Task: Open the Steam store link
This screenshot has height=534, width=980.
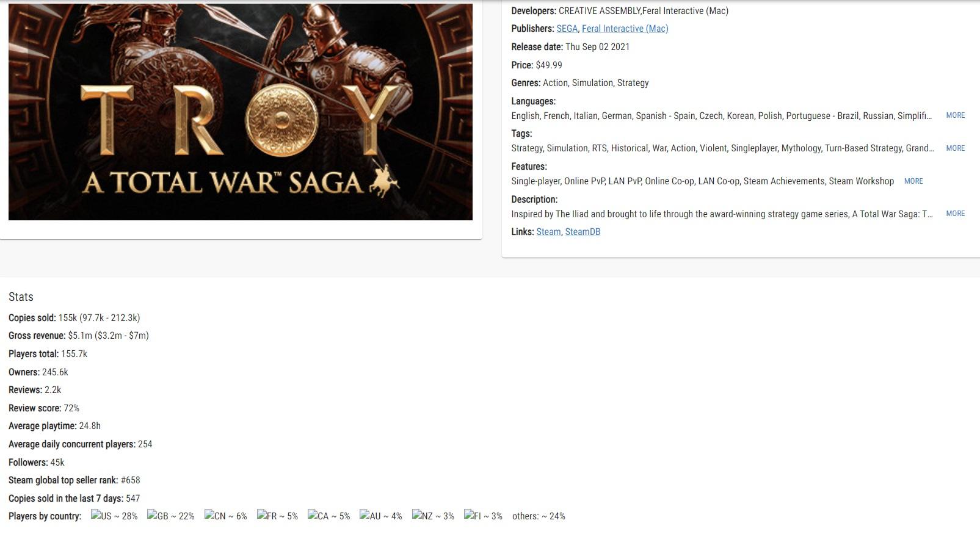Action: 548,232
